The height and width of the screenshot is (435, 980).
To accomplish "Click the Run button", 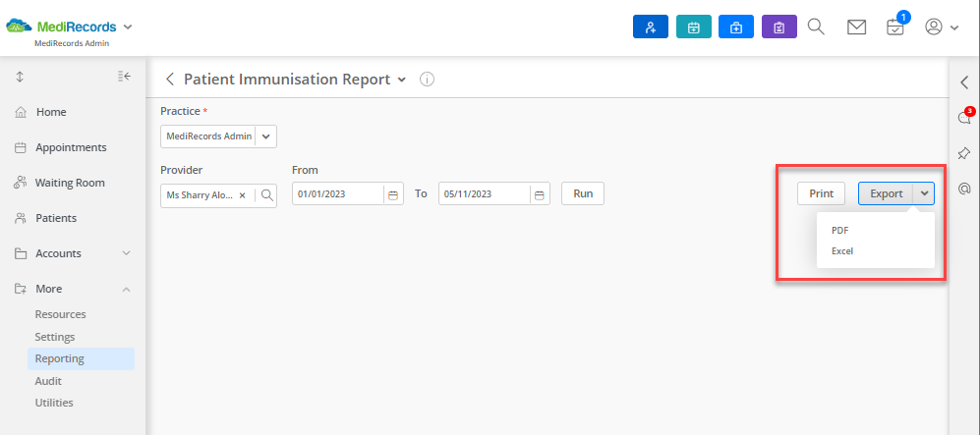I will click(x=583, y=193).
